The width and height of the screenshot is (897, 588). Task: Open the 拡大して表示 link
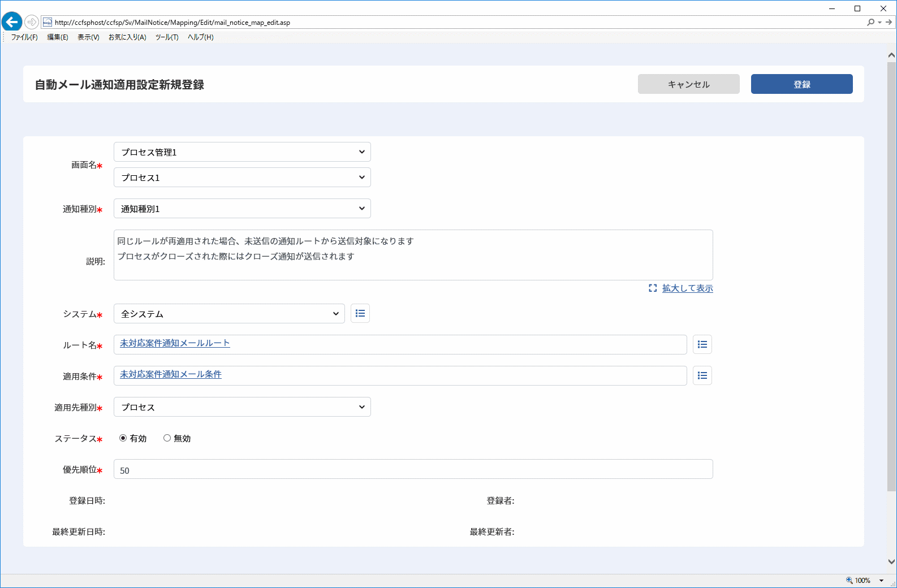pos(688,288)
